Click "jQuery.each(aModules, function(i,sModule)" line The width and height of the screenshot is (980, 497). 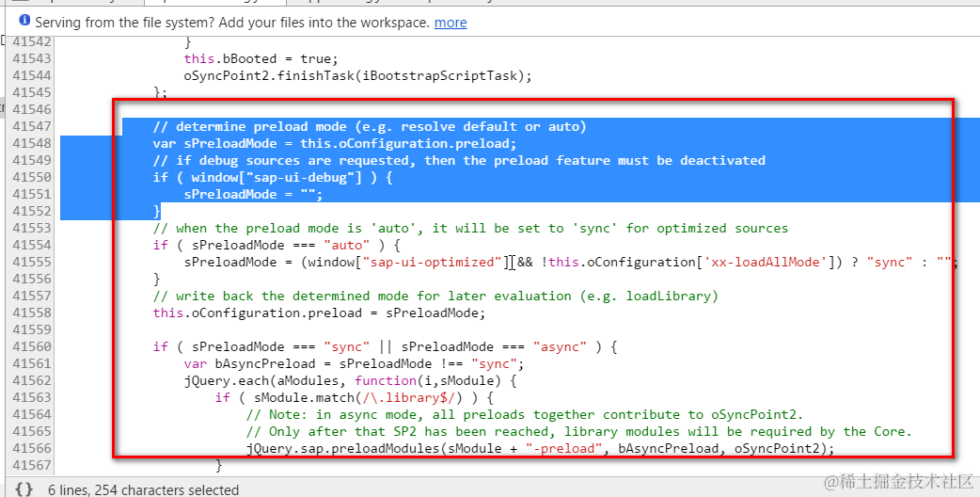[350, 380]
